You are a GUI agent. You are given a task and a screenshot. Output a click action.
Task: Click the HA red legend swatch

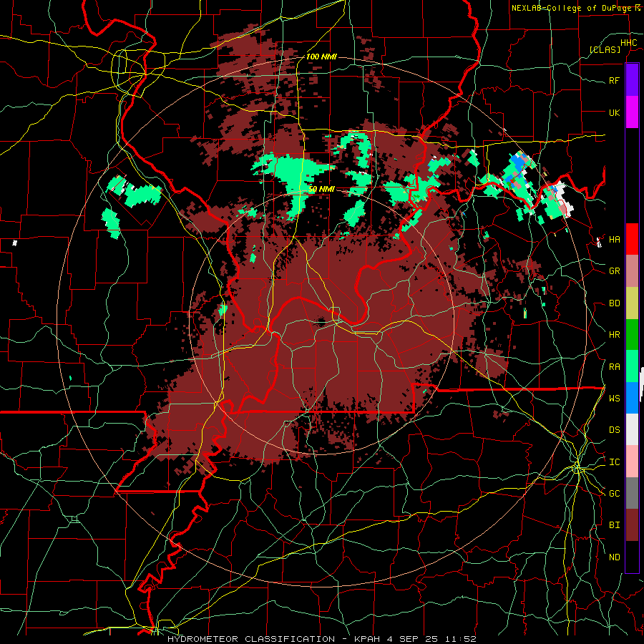(632, 239)
